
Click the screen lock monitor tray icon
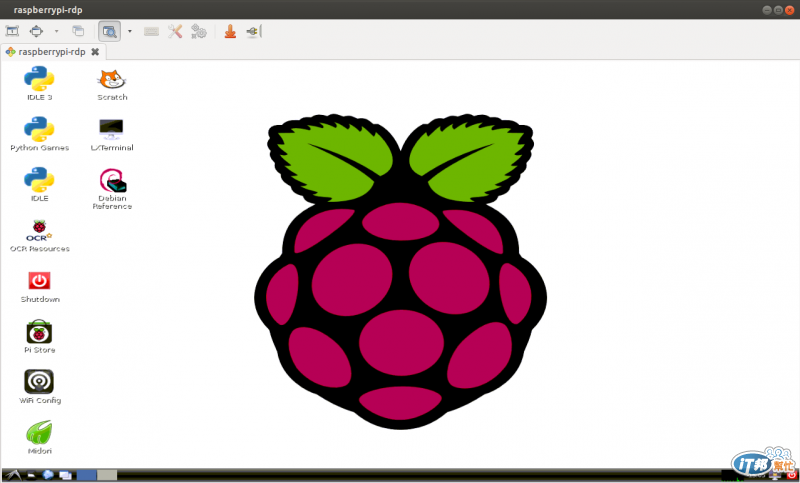pos(774,476)
